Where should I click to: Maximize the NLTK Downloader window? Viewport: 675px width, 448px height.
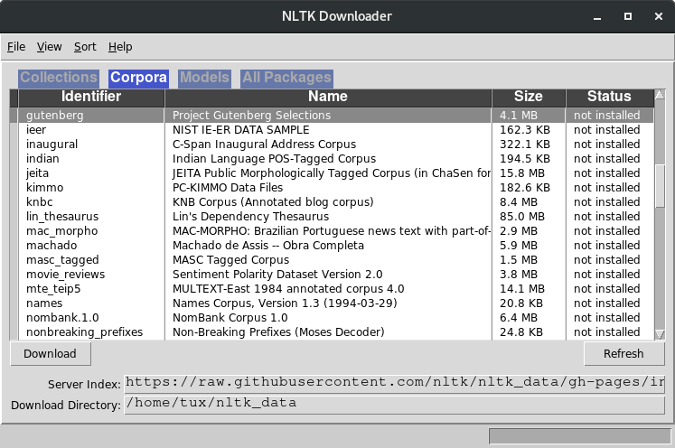pos(628,16)
